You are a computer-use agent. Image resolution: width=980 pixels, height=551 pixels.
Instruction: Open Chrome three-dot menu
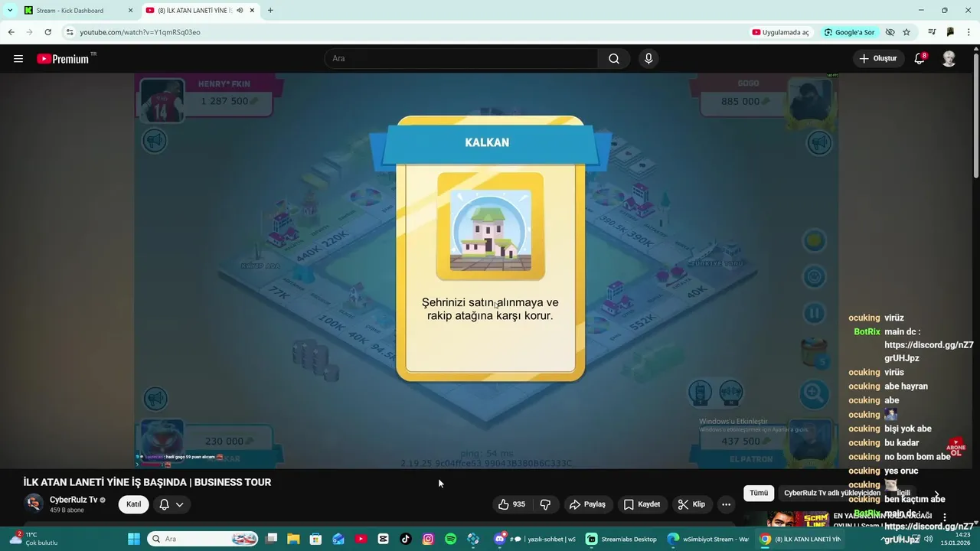969,32
